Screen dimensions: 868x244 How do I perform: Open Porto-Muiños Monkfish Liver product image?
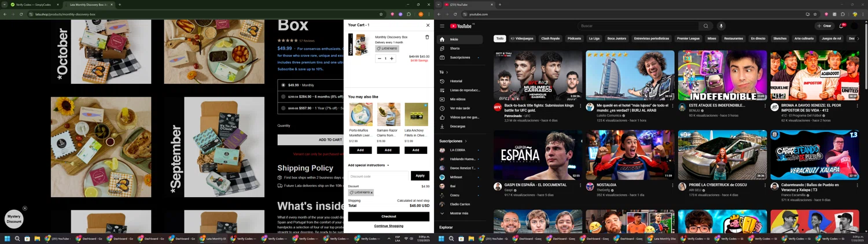[x=361, y=114]
